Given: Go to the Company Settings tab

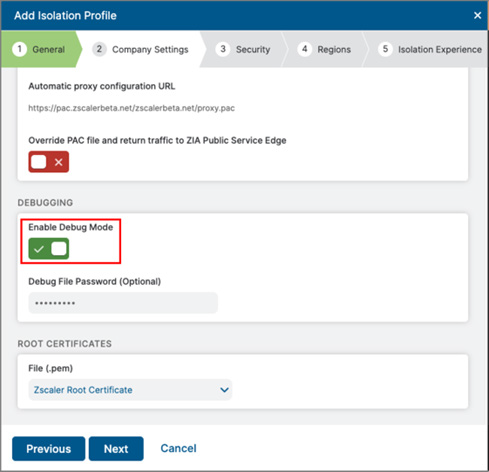Looking at the screenshot, I should pos(150,49).
